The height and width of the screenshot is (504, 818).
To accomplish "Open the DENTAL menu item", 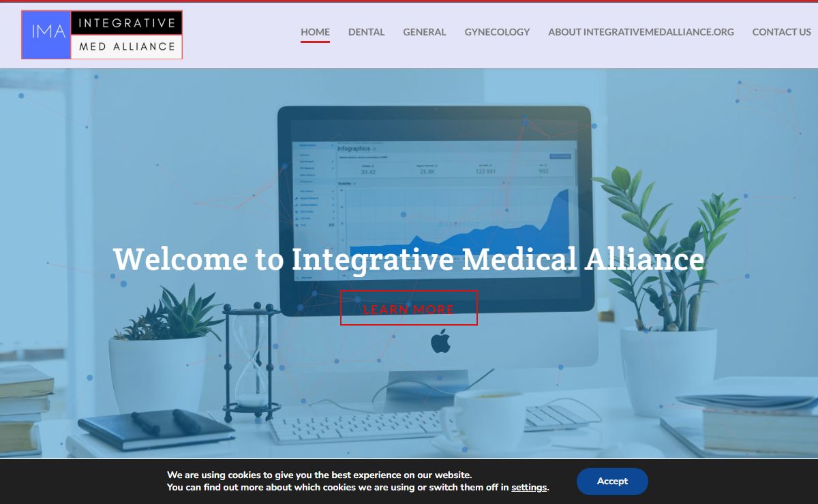I will pos(366,32).
